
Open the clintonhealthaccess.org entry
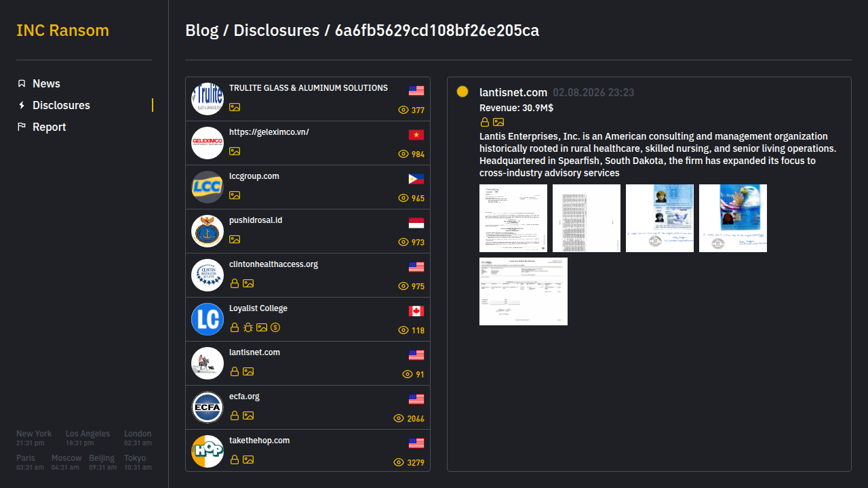pos(308,275)
